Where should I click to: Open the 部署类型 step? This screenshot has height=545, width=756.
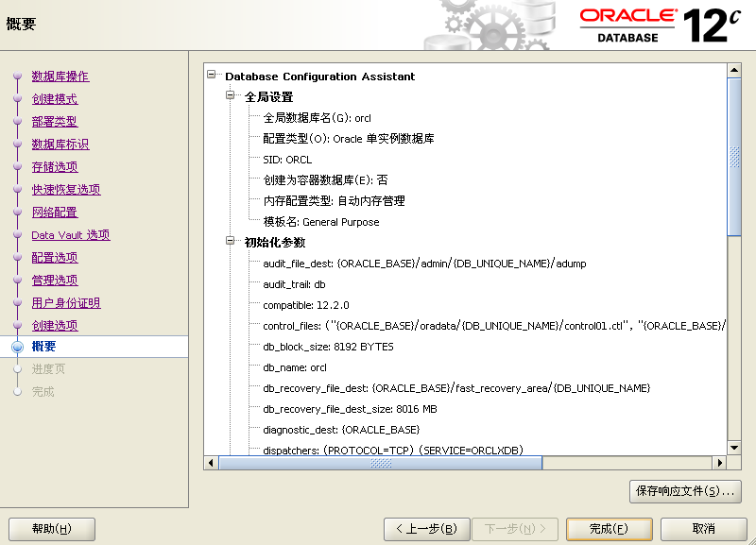pyautogui.click(x=55, y=122)
